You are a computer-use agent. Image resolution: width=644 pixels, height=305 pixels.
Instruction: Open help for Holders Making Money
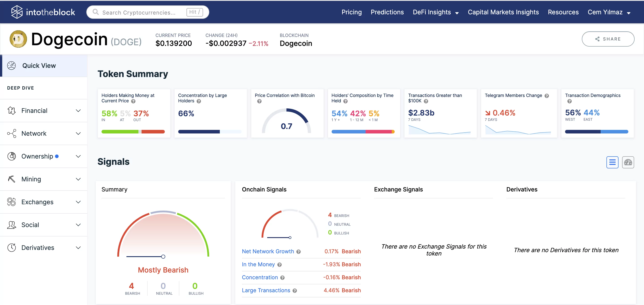133,101
